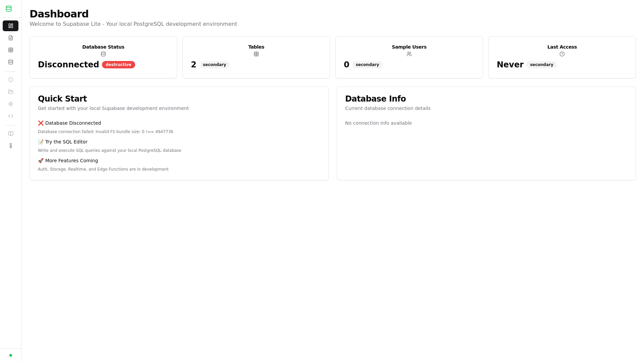Click the Get started with your local Supabase text
Viewport: 644px width, 362px height.
(113, 108)
